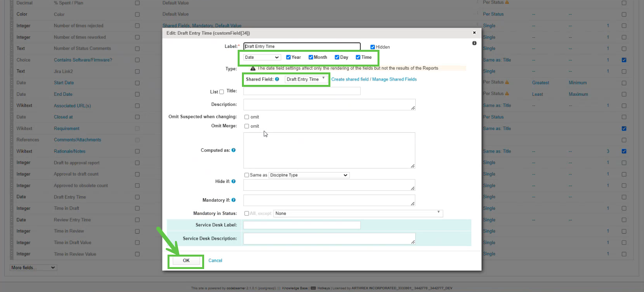
Task: Open the Discipline Type dropdown
Action: coord(309,175)
